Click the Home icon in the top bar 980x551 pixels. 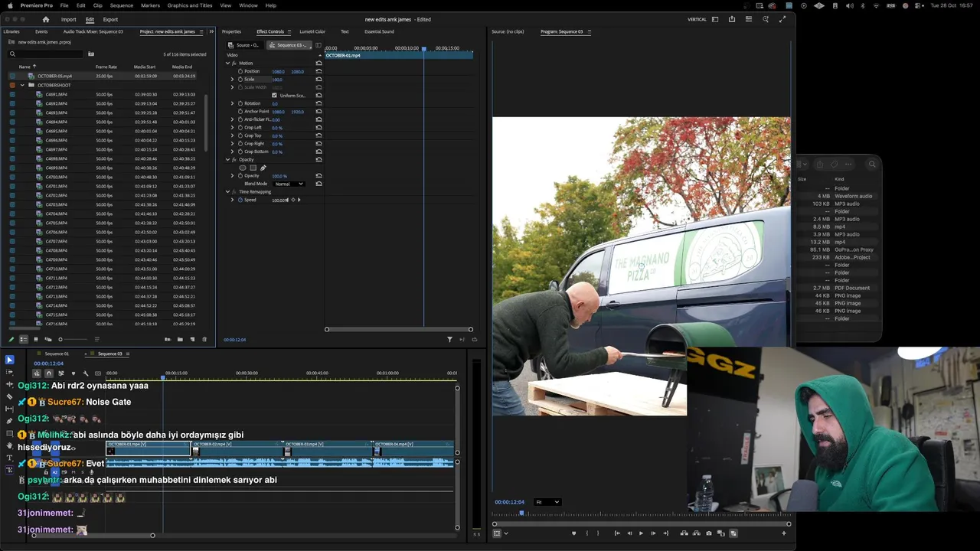click(46, 19)
